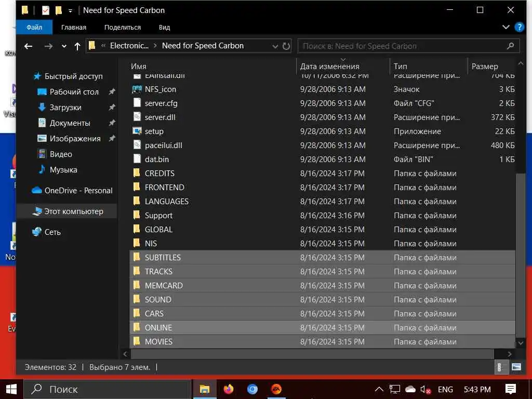This screenshot has height=399, width=532.
Task: Open the Вид ribbon tab
Action: coord(164,27)
